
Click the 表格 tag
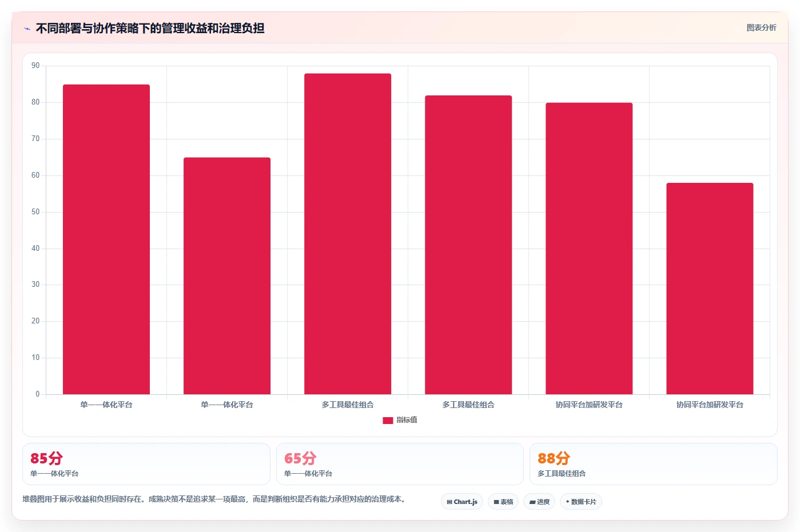tap(503, 502)
